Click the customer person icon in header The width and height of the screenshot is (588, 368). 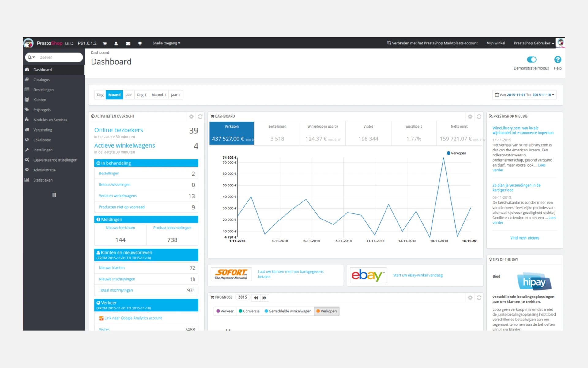[x=116, y=44]
